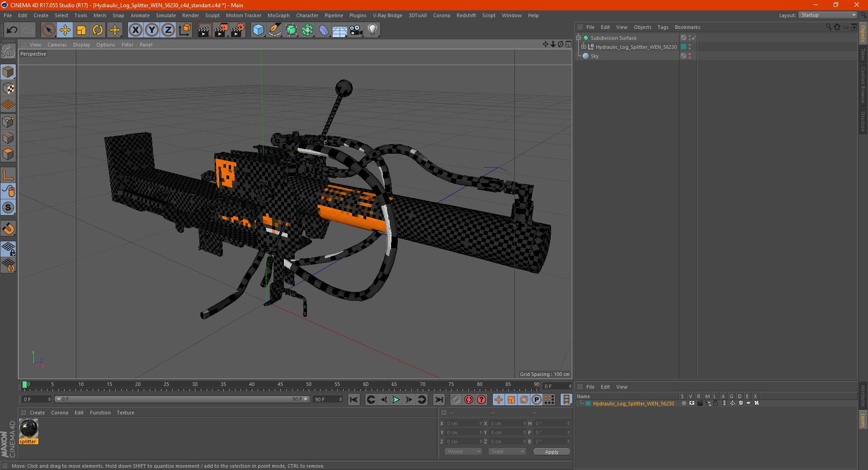This screenshot has height=470, width=868.
Task: Activate the Move tool in top toolbar
Action: pos(65,30)
